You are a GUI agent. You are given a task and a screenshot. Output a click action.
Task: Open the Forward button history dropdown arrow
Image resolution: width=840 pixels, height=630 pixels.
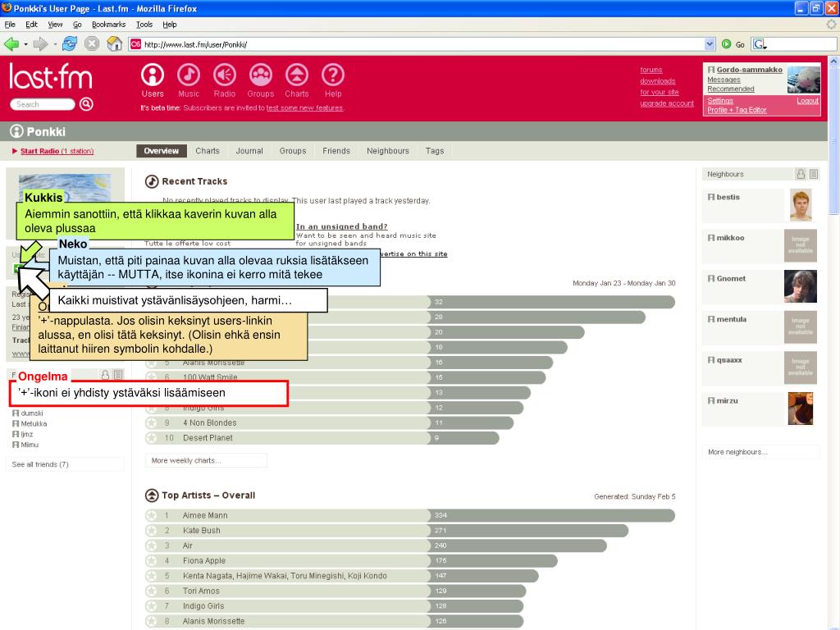coord(55,44)
